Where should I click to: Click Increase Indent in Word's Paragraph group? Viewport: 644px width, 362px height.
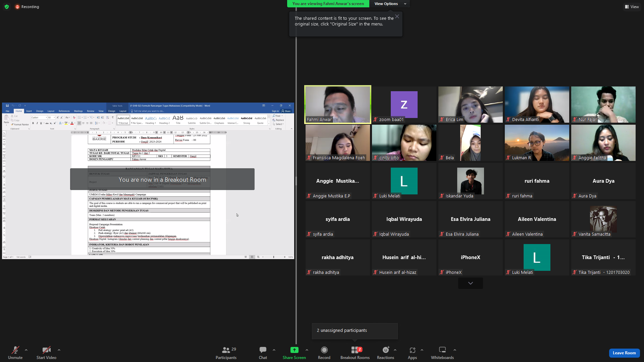(x=102, y=118)
